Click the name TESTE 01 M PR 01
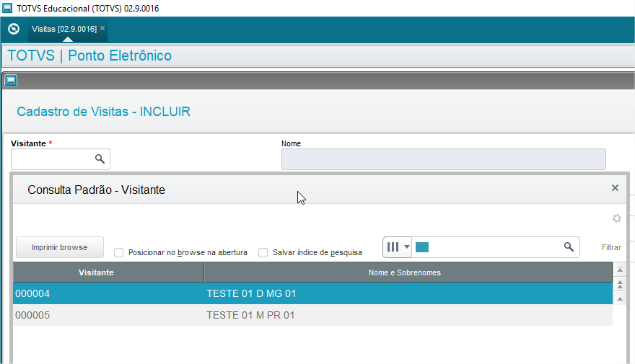This screenshot has height=364, width=635. click(x=250, y=315)
